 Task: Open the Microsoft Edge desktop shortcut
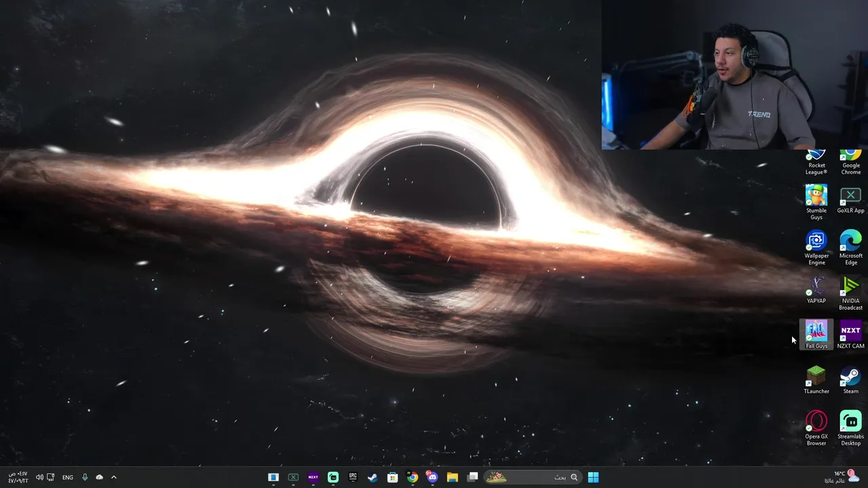(x=850, y=247)
